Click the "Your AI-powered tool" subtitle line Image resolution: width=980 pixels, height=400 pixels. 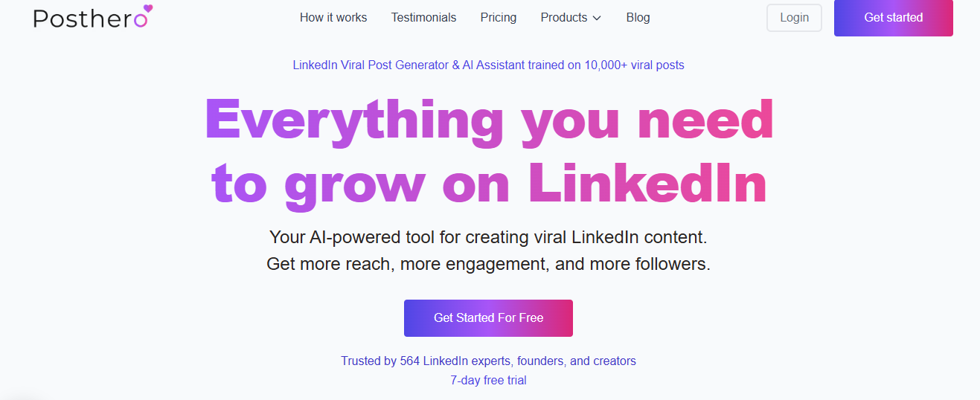coord(487,238)
